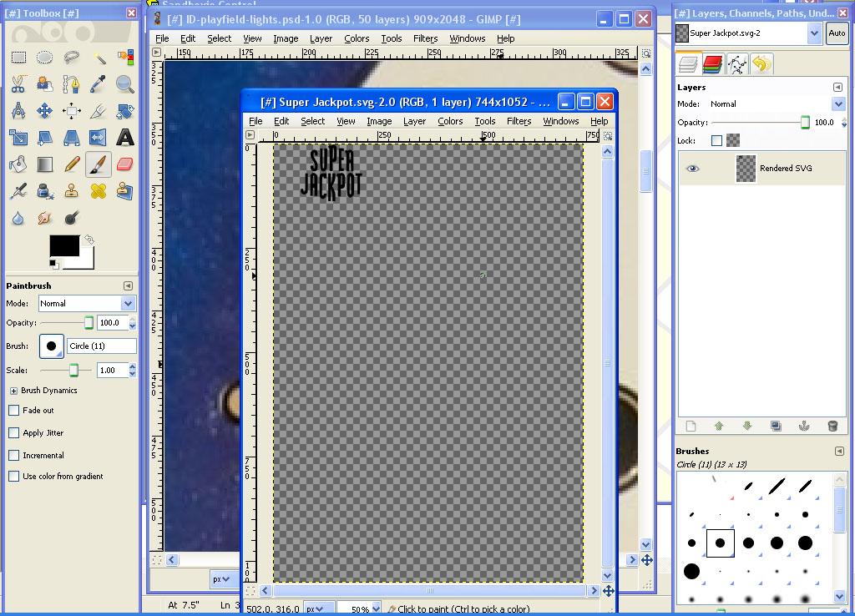Select the Rectangle Select tool
This screenshot has width=855, height=616.
(x=18, y=58)
